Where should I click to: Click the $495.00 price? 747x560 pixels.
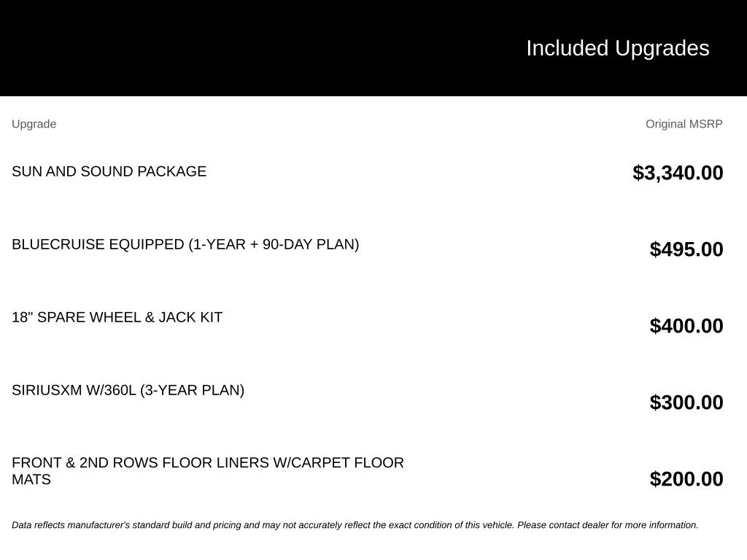point(686,249)
